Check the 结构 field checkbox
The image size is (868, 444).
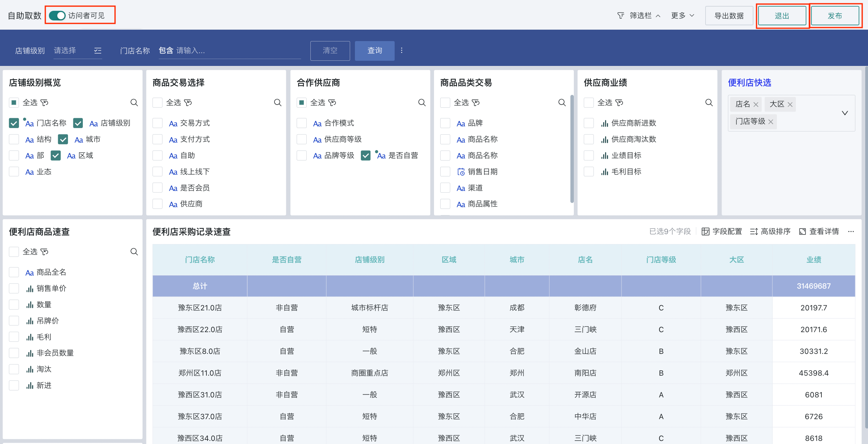(14, 139)
